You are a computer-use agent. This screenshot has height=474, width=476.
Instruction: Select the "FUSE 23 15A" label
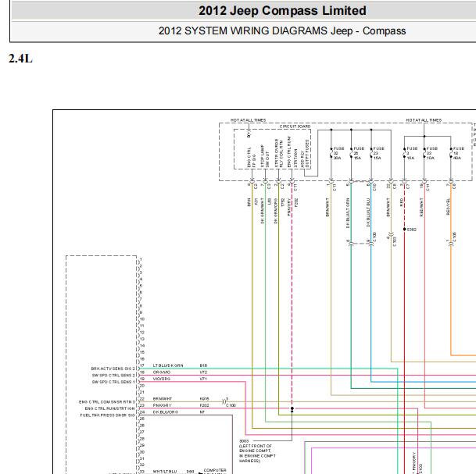click(x=378, y=153)
